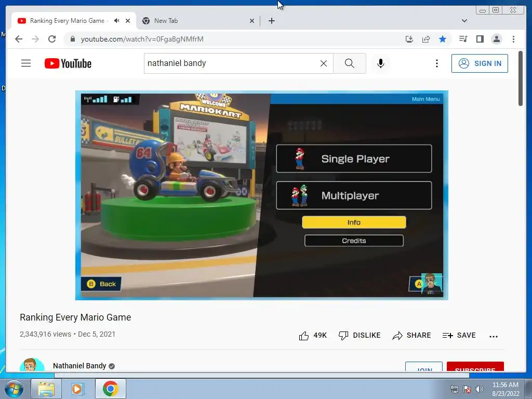Image resolution: width=532 pixels, height=399 pixels.
Task: Close the New Tab tab
Action: [x=252, y=21]
